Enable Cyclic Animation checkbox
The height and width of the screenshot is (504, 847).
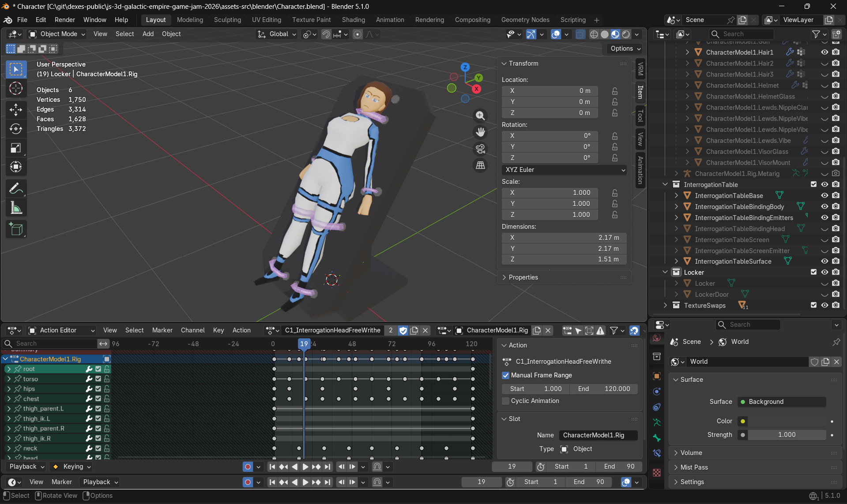pos(506,401)
